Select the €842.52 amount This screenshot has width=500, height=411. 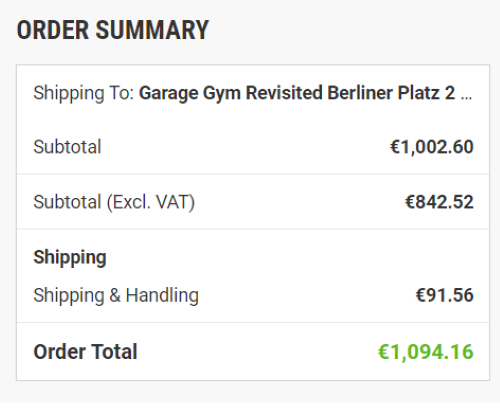click(x=439, y=202)
